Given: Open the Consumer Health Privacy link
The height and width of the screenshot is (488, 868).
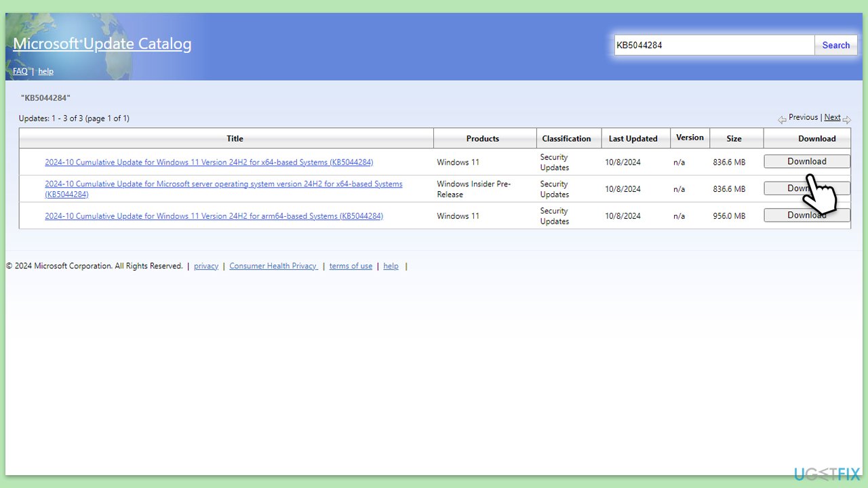Looking at the screenshot, I should (273, 266).
